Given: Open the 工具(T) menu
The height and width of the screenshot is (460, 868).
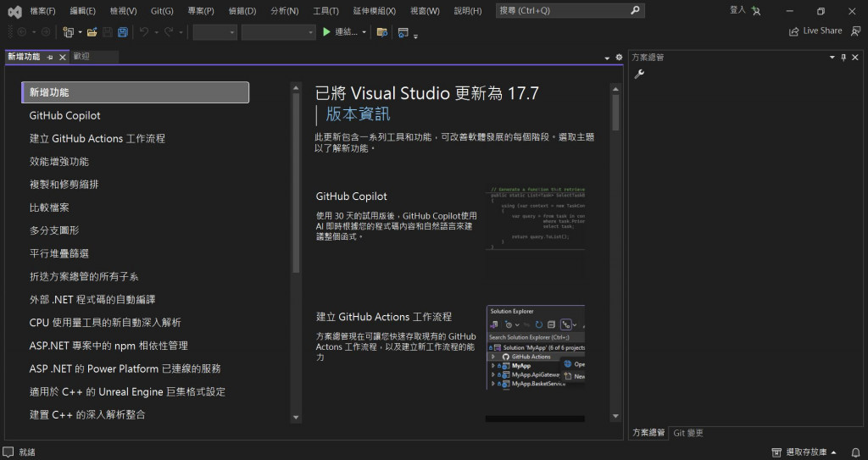Looking at the screenshot, I should coord(325,10).
